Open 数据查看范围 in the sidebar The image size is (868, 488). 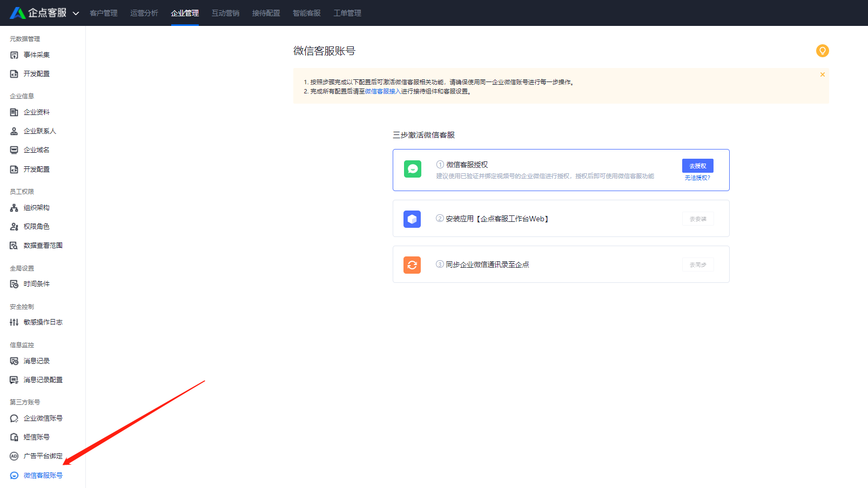point(43,246)
